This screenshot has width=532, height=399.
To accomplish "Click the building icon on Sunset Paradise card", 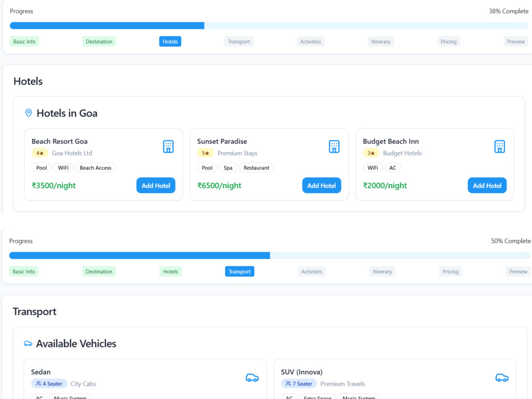I will 334,147.
